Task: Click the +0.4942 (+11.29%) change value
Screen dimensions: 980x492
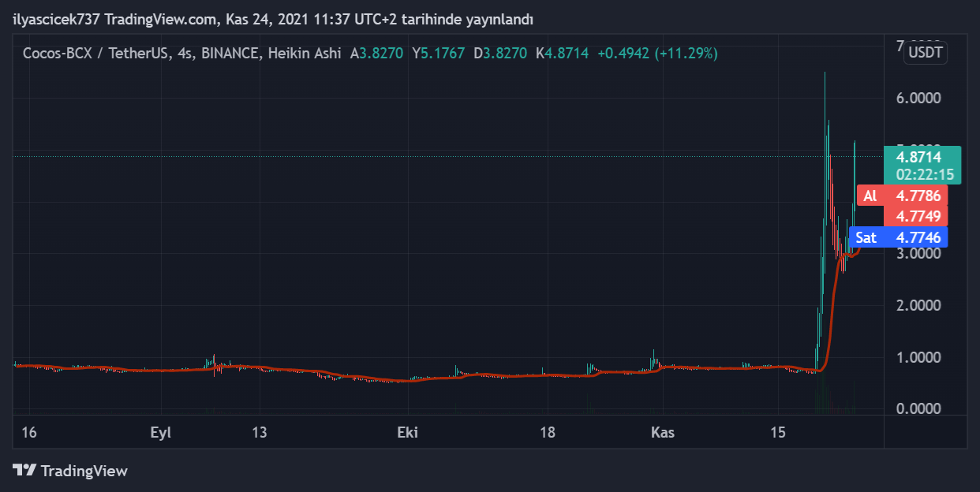Action: (x=657, y=54)
